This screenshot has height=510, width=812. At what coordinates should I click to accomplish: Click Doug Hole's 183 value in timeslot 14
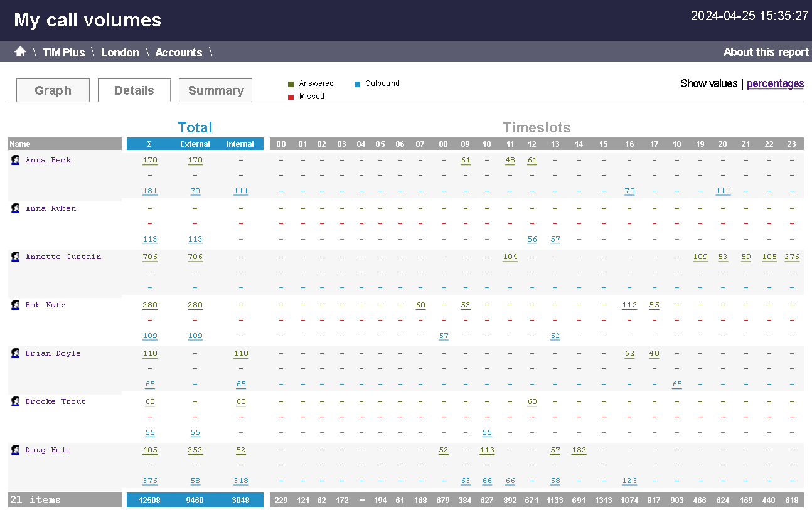pos(579,450)
